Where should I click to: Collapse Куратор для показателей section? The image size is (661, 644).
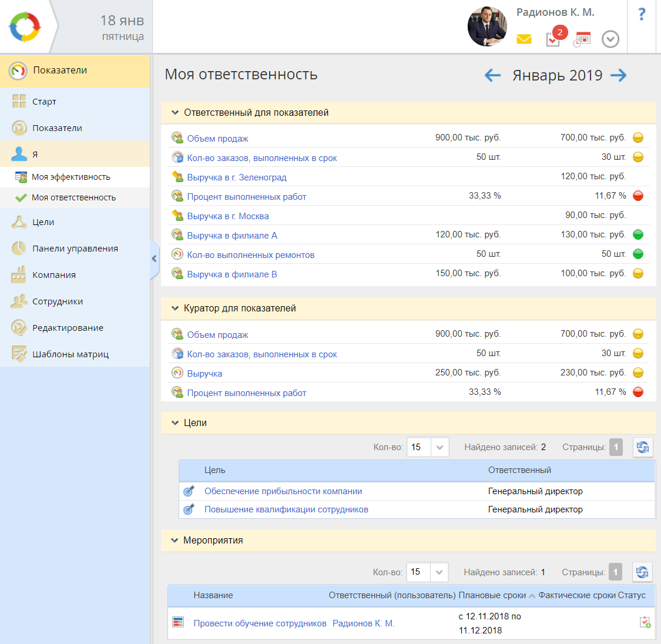pos(175,308)
